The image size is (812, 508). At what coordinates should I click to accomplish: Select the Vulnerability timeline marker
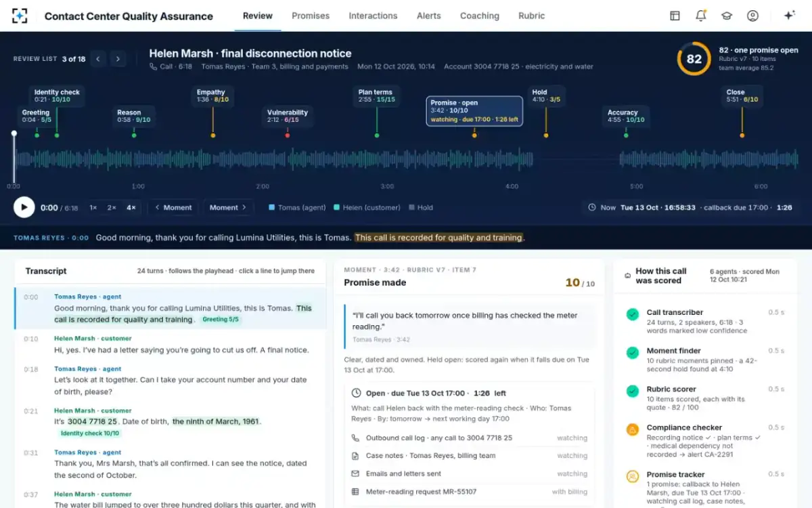click(287, 116)
